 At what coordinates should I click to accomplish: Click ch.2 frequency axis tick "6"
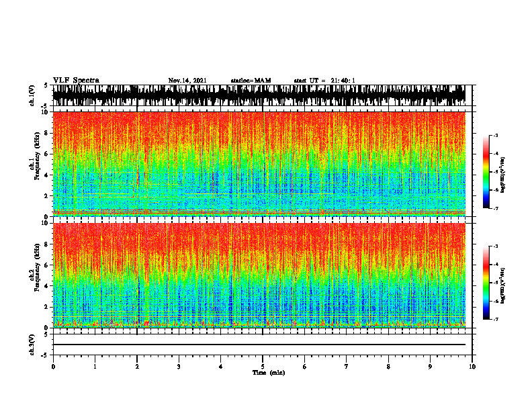pyautogui.click(x=47, y=265)
